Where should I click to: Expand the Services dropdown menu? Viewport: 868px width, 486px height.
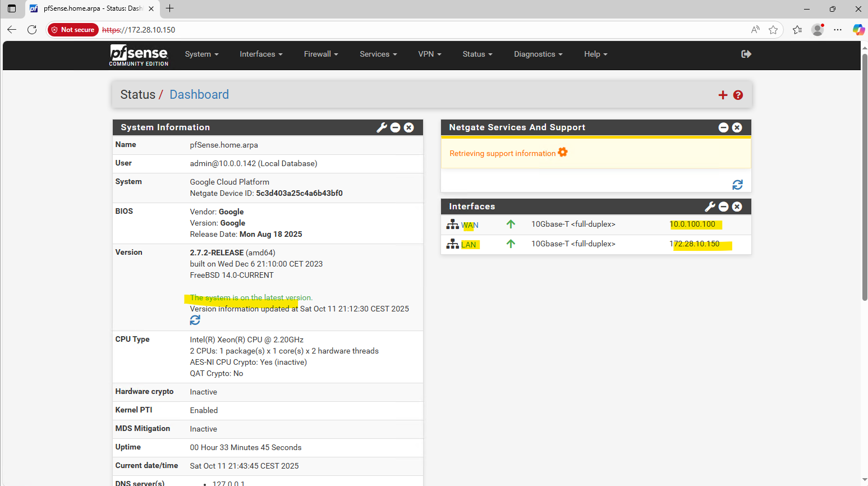tap(378, 54)
